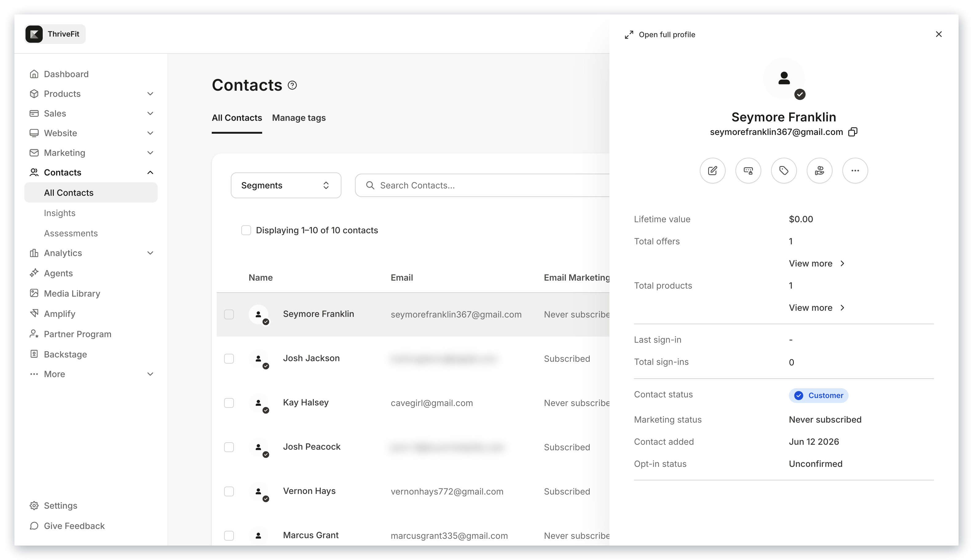Check the Josh Jackson row checkbox
Screen dimensions: 973x560
(229, 358)
